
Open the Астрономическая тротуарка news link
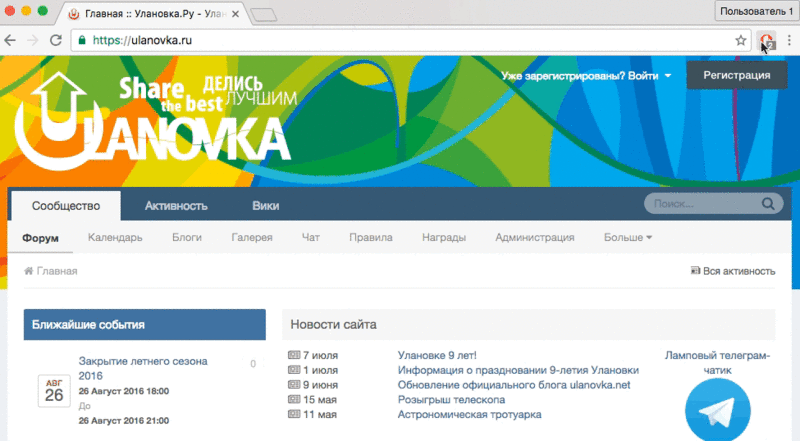(x=469, y=414)
